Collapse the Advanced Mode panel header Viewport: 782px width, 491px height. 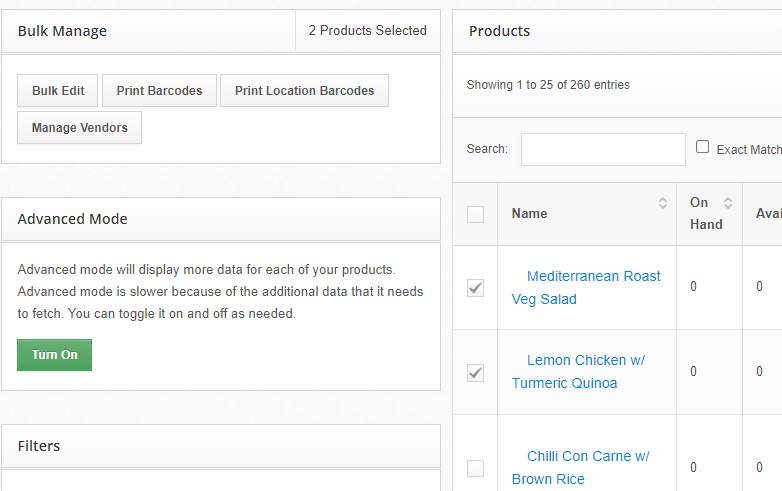[x=220, y=219]
